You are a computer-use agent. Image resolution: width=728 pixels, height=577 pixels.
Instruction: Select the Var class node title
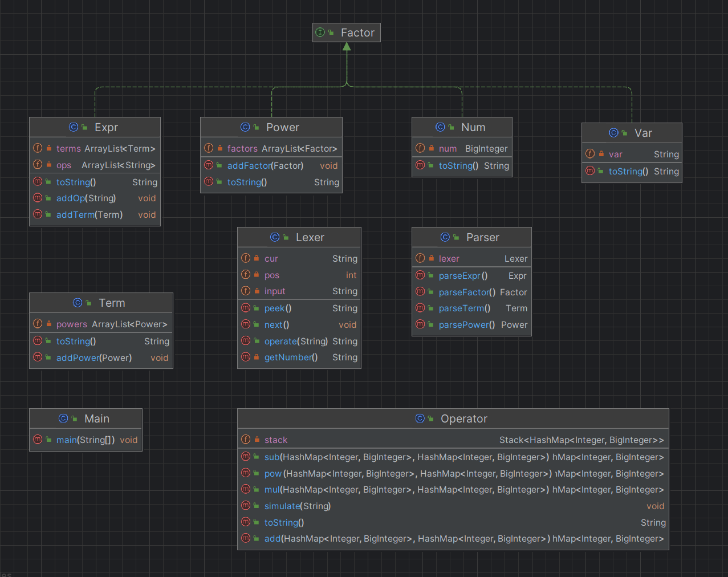point(632,133)
